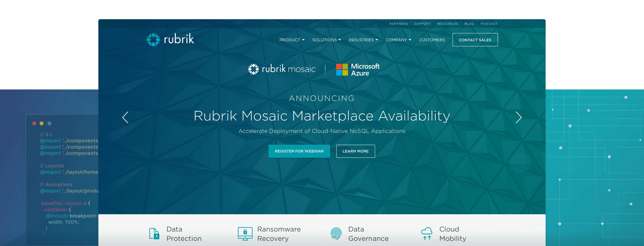Screen dimensions: 644x246
Task: Click the Learn More button
Action: [x=355, y=151]
